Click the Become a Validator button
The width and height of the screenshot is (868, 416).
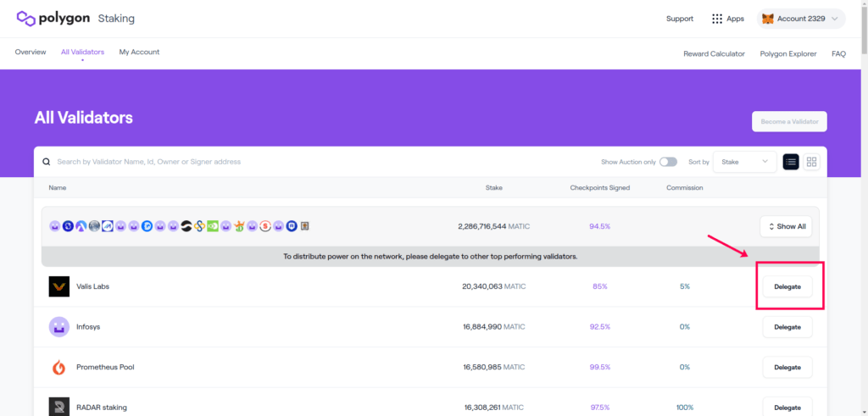click(x=789, y=121)
